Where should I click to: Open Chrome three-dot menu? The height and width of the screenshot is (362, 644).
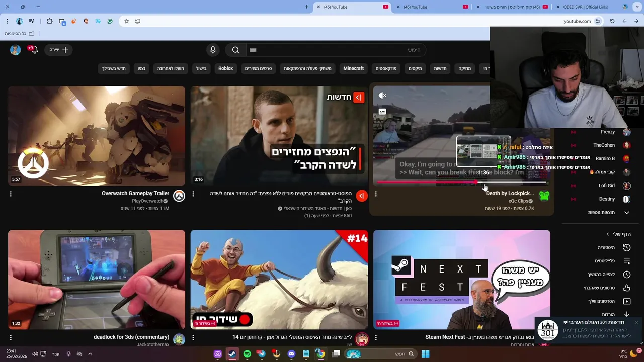click(7, 21)
